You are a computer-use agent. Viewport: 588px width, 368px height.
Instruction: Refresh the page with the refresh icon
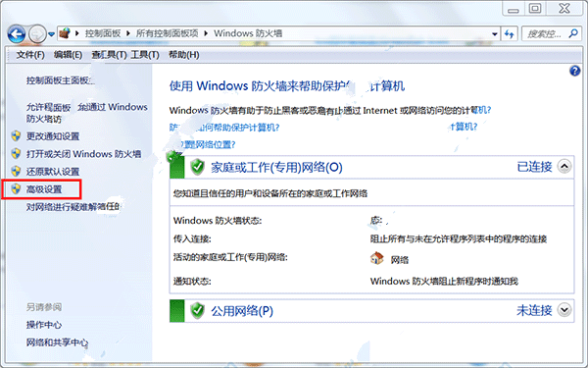pyautogui.click(x=510, y=33)
